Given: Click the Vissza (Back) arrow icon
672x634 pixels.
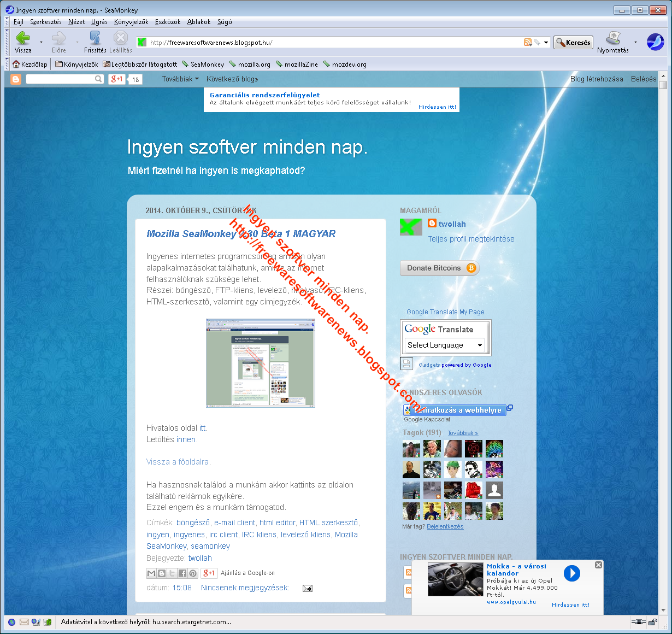Looking at the screenshot, I should [23, 38].
